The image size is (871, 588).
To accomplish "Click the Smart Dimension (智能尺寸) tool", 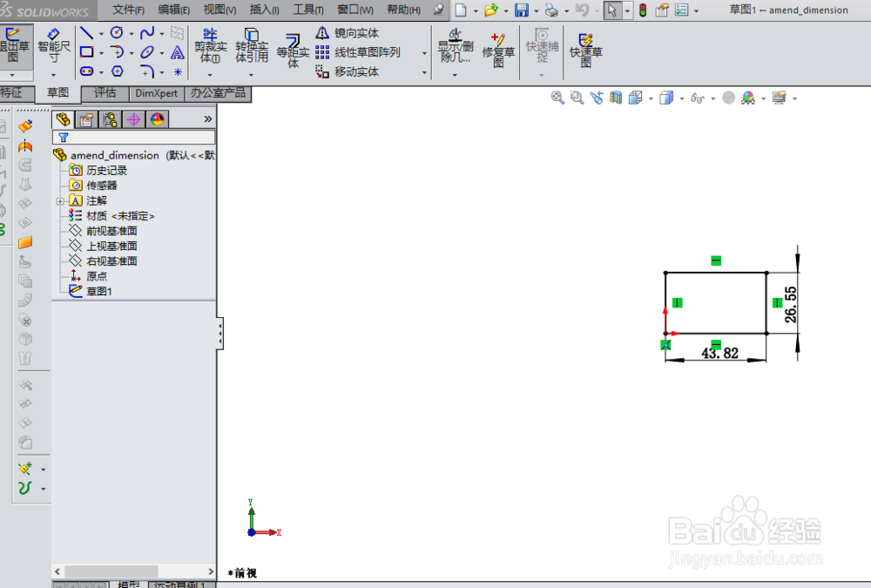I will pyautogui.click(x=54, y=45).
